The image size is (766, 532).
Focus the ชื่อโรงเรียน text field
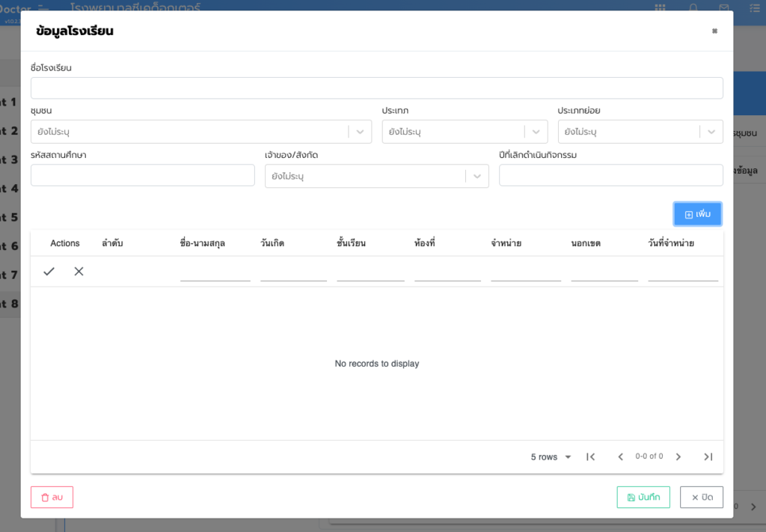pyautogui.click(x=376, y=88)
